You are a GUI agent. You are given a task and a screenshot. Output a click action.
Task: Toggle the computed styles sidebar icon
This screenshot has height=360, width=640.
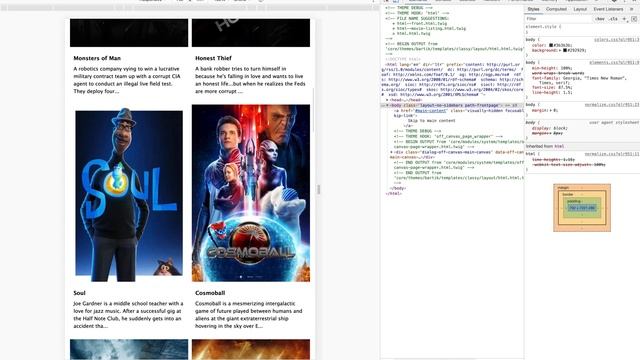coord(634,19)
